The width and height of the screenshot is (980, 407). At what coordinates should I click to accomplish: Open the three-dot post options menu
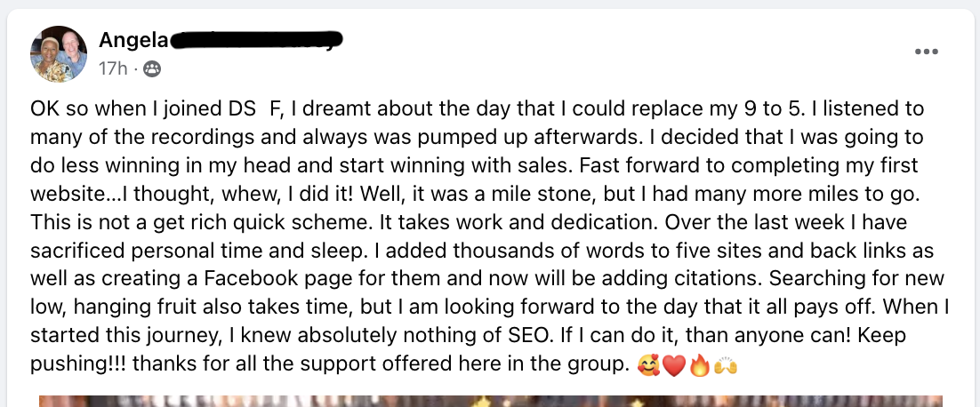(x=927, y=52)
